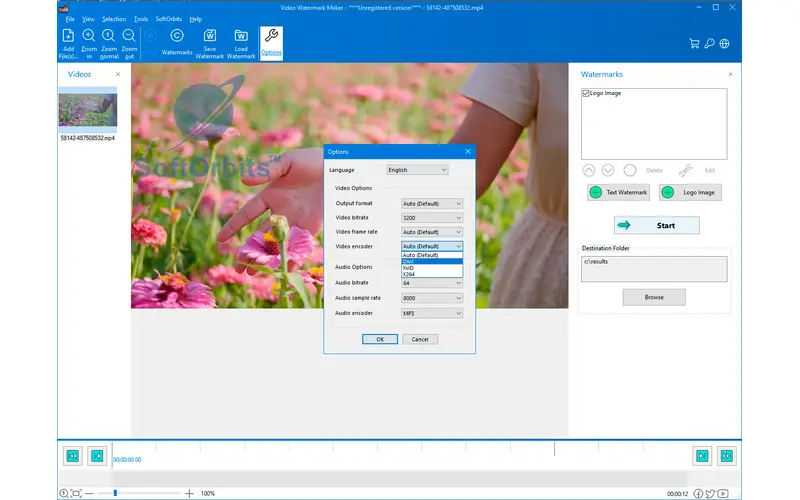Click the globe icon in the header
Image resolution: width=800 pixels, height=500 pixels.
[724, 43]
